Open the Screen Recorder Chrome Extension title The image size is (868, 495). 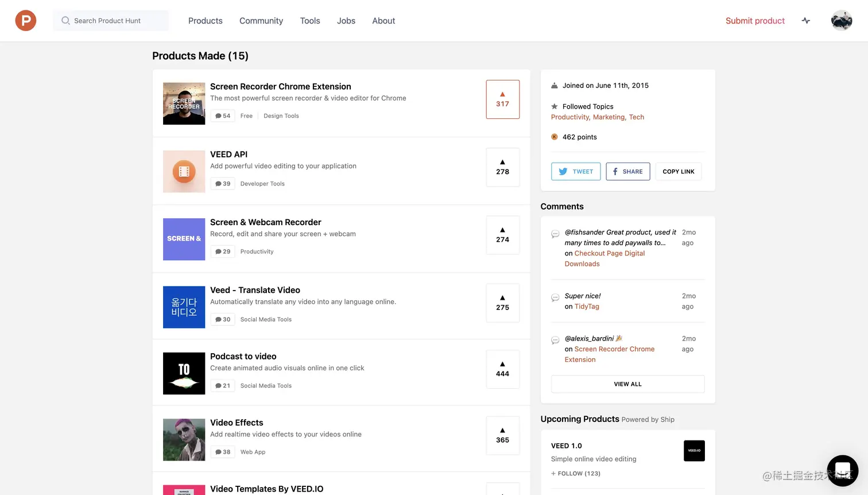point(281,87)
